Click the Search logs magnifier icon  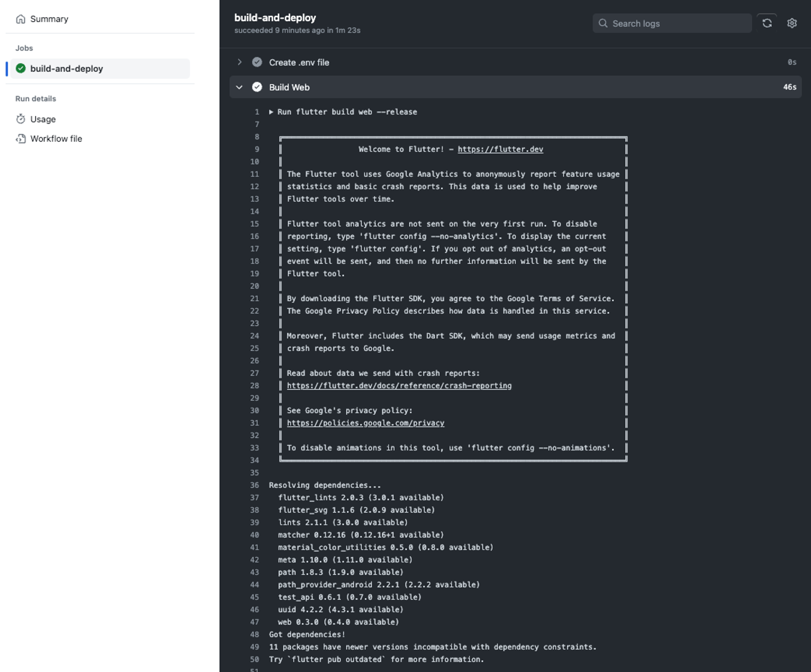(603, 24)
